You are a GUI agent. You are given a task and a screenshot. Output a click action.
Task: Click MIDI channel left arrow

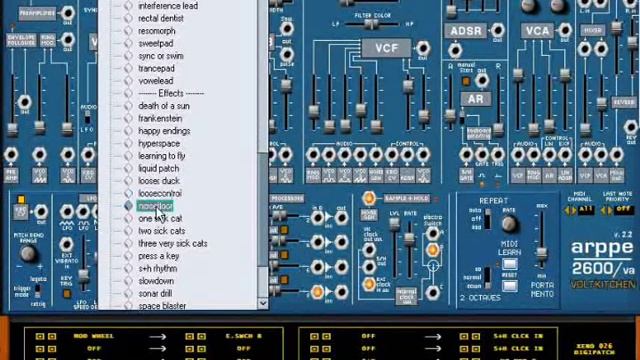click(568, 211)
